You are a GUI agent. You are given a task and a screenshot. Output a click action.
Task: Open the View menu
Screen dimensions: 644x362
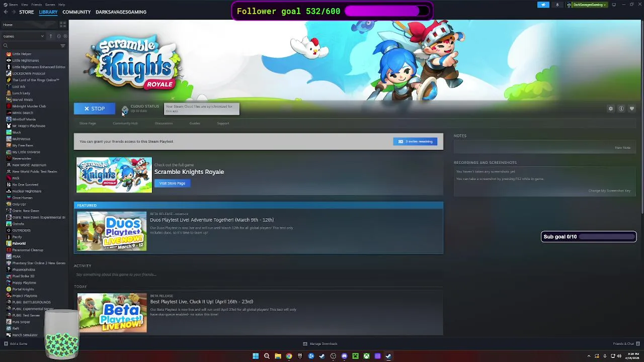[x=25, y=5]
